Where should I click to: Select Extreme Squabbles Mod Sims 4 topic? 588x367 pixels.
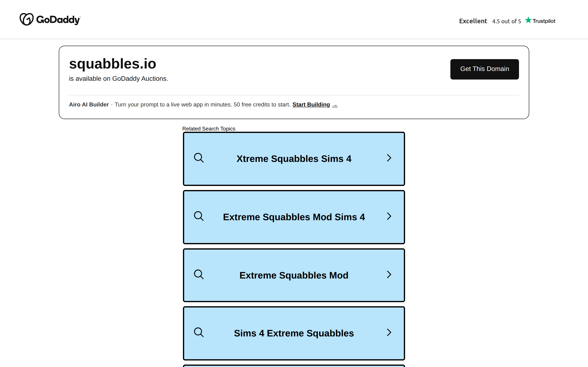pos(294,217)
